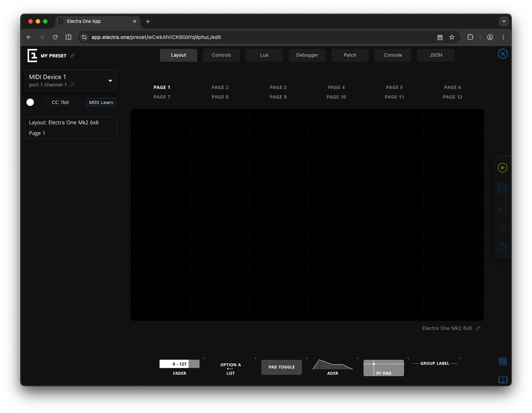
Task: Open Chrome's three-dot browser menu
Action: click(x=503, y=37)
